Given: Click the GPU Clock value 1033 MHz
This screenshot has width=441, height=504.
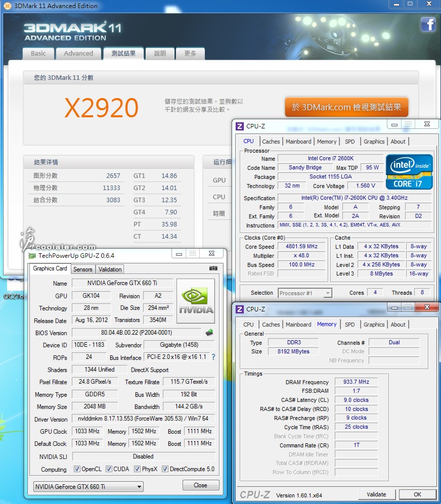Looking at the screenshot, I should (87, 431).
